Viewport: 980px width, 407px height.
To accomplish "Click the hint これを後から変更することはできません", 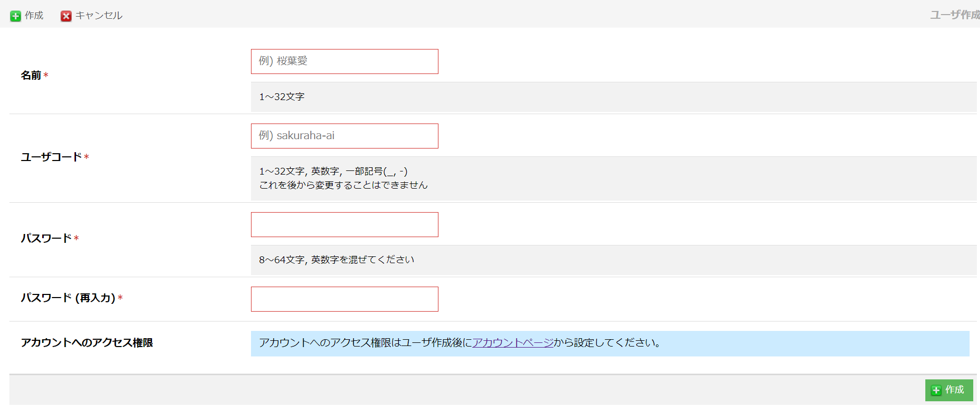I will pyautogui.click(x=343, y=185).
